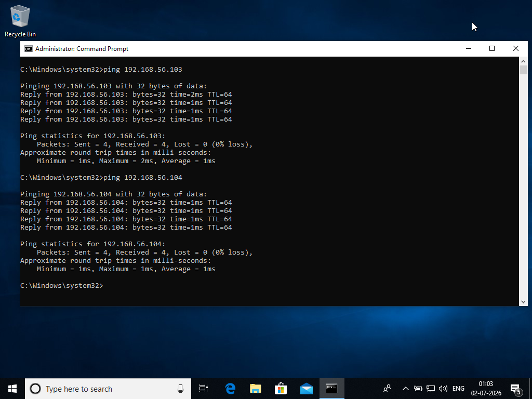The image size is (532, 399).
Task: Click the 'Maximum = 2ms' statistics line
Action: tap(126, 161)
